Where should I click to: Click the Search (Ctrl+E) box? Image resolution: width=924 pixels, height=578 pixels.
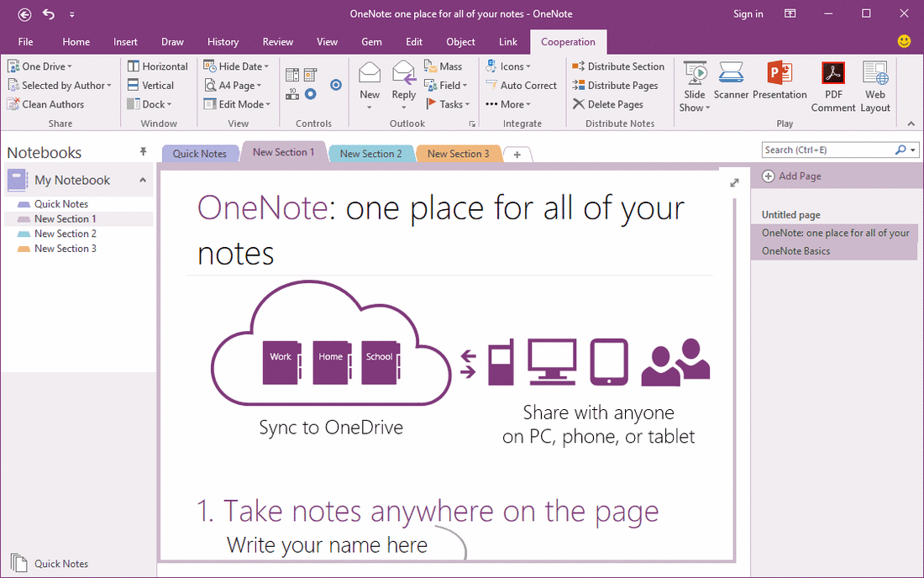point(827,150)
